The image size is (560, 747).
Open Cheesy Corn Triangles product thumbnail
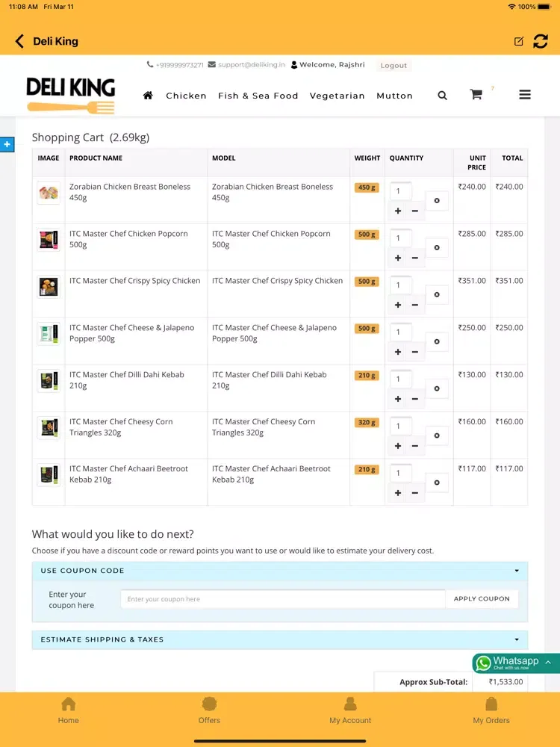(x=49, y=428)
